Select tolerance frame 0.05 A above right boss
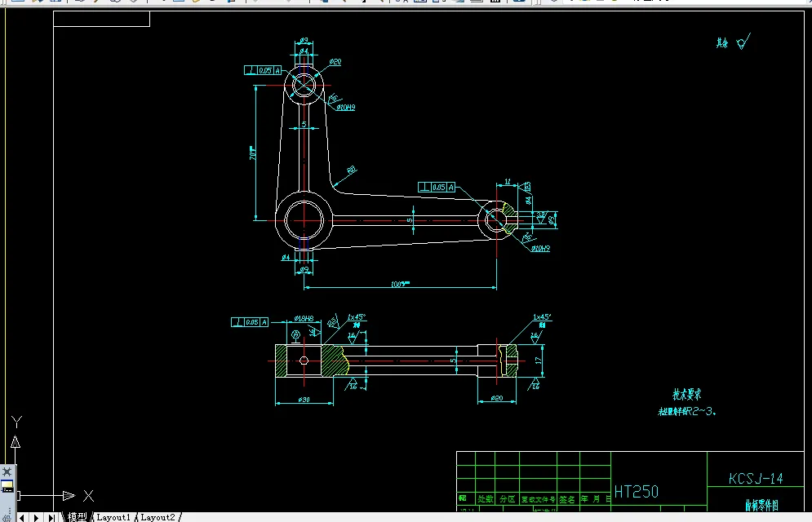The height and width of the screenshot is (522, 812). point(437,188)
